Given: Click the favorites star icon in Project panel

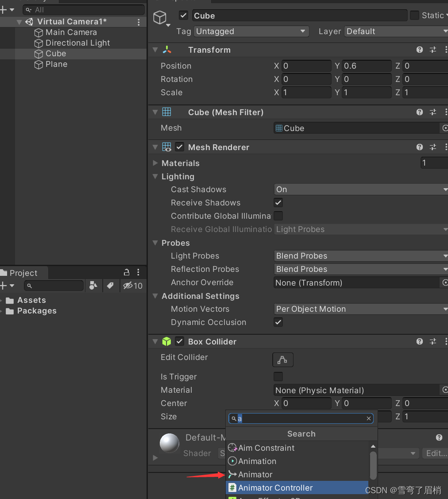Looking at the screenshot, I should coord(93,286).
